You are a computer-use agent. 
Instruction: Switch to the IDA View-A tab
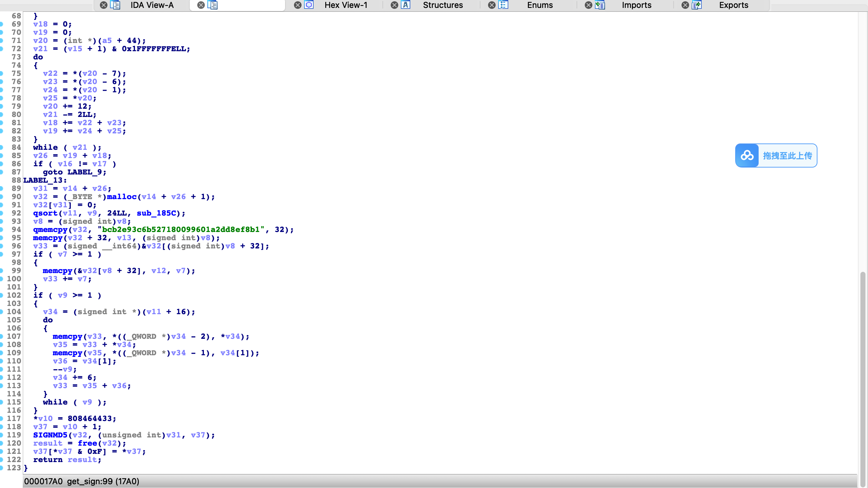click(152, 5)
